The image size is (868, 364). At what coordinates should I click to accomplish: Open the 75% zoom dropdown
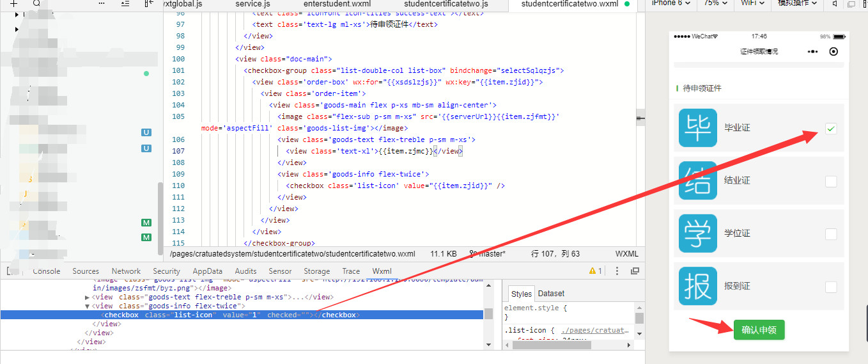[715, 3]
